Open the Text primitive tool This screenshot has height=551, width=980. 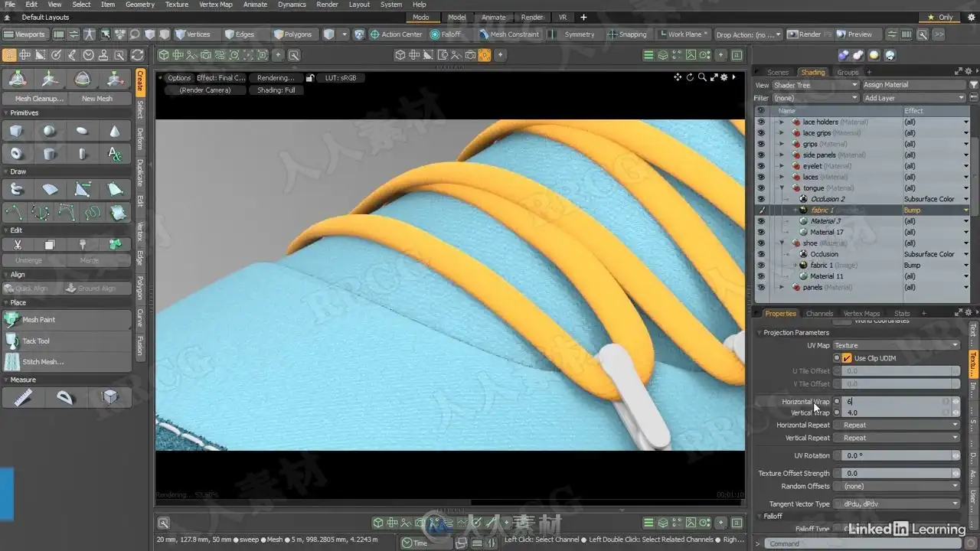pos(115,154)
